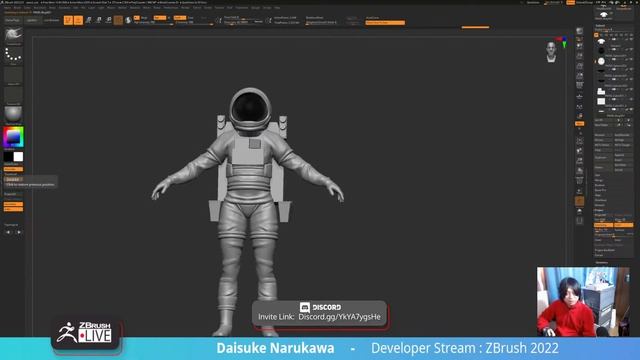Click the ProjectAll button
This screenshot has width=640, height=360.
click(x=602, y=215)
